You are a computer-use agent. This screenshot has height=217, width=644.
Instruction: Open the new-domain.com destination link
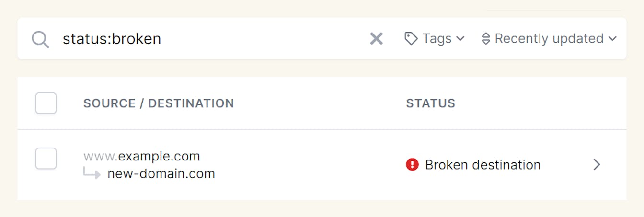click(161, 173)
